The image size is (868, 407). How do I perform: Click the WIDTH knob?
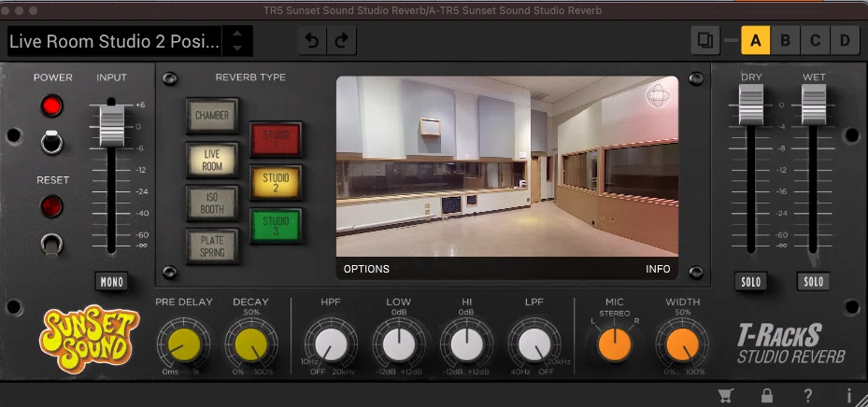coord(683,344)
